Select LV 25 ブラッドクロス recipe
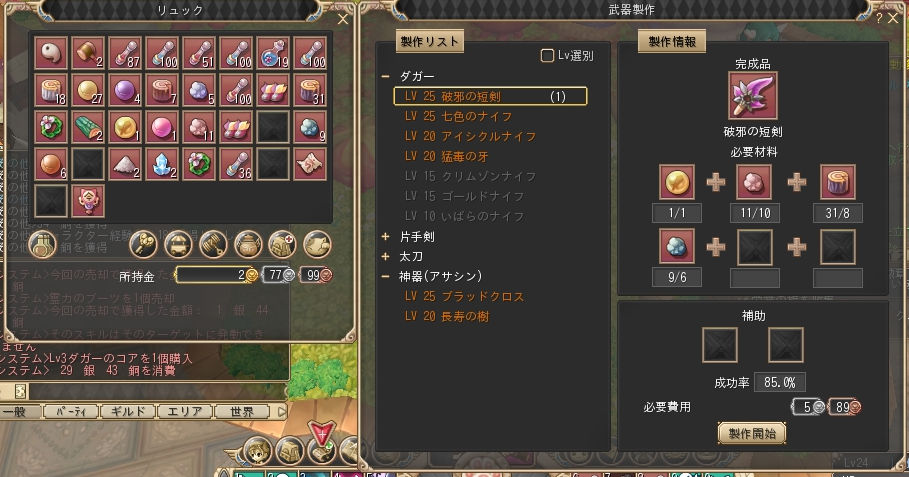 pos(464,296)
